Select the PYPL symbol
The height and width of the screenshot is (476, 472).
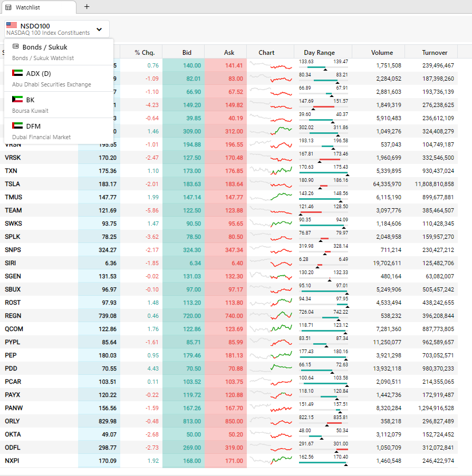pos(13,342)
